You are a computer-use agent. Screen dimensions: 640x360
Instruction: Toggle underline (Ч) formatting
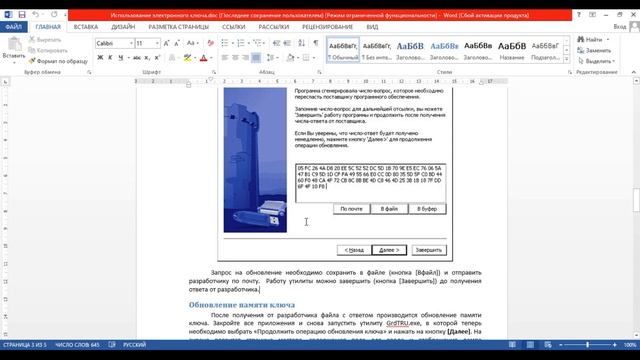point(120,58)
